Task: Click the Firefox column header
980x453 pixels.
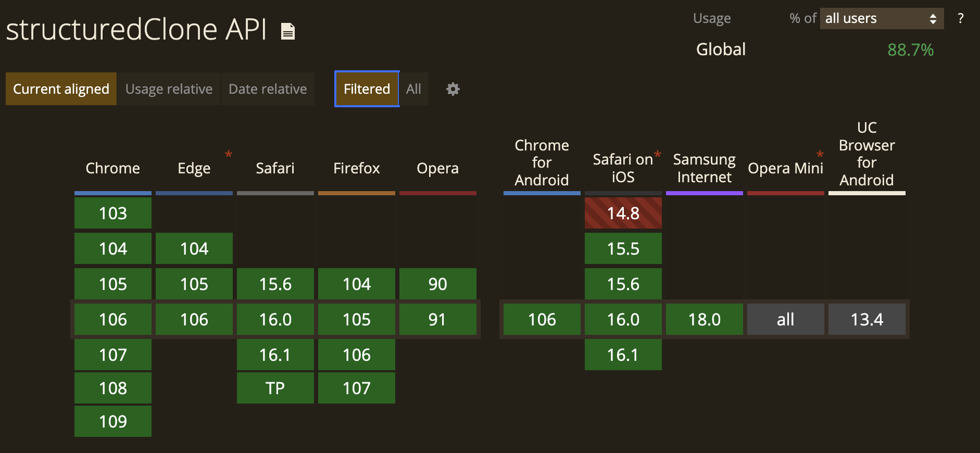Action: pos(357,168)
